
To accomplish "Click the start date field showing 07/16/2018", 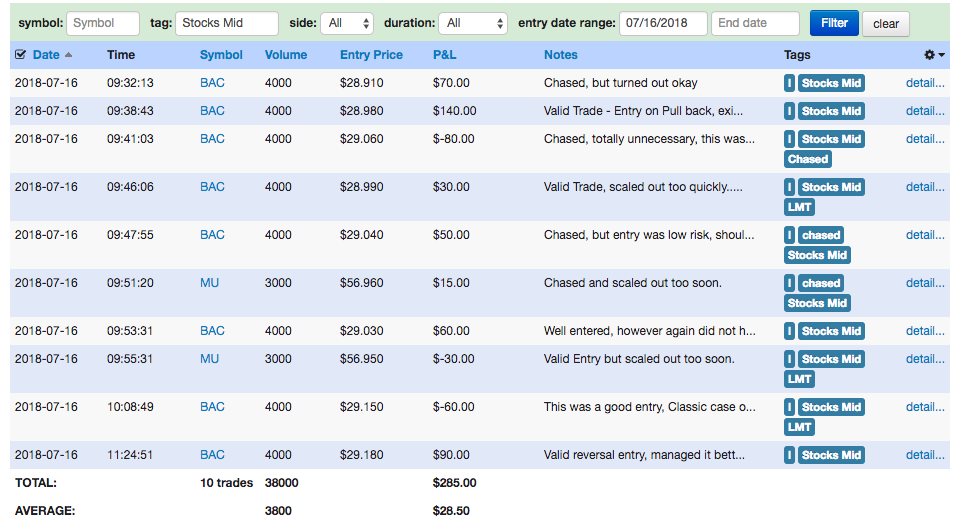I will (x=663, y=23).
